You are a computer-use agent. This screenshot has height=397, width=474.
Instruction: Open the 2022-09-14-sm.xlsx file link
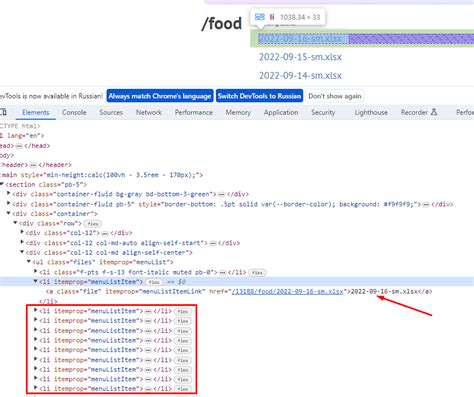click(300, 76)
